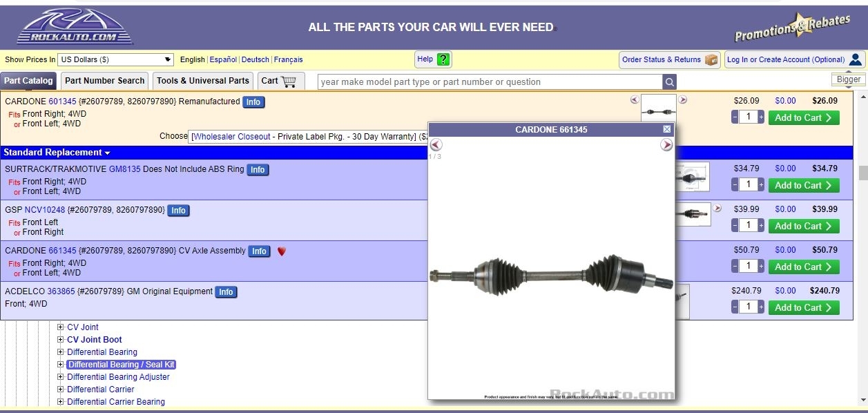The width and height of the screenshot is (868, 413).
Task: Add CARDONE 661345 at $50.79 to cart
Action: [804, 267]
